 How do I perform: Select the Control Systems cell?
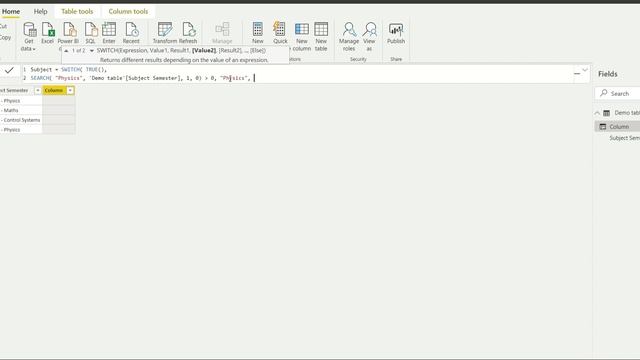point(21,120)
